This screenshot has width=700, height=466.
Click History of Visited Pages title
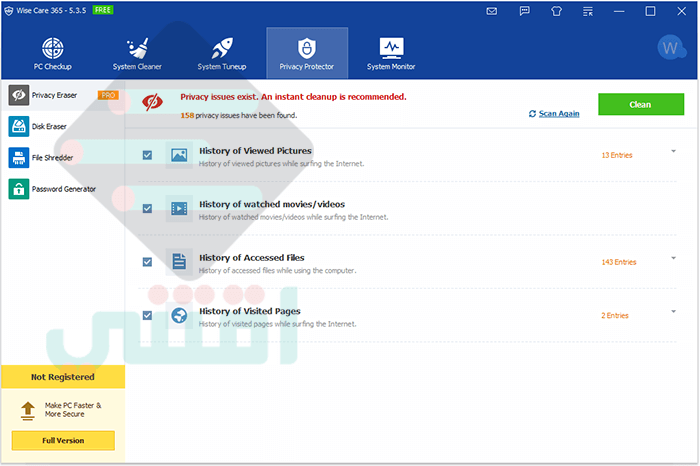[x=250, y=311]
